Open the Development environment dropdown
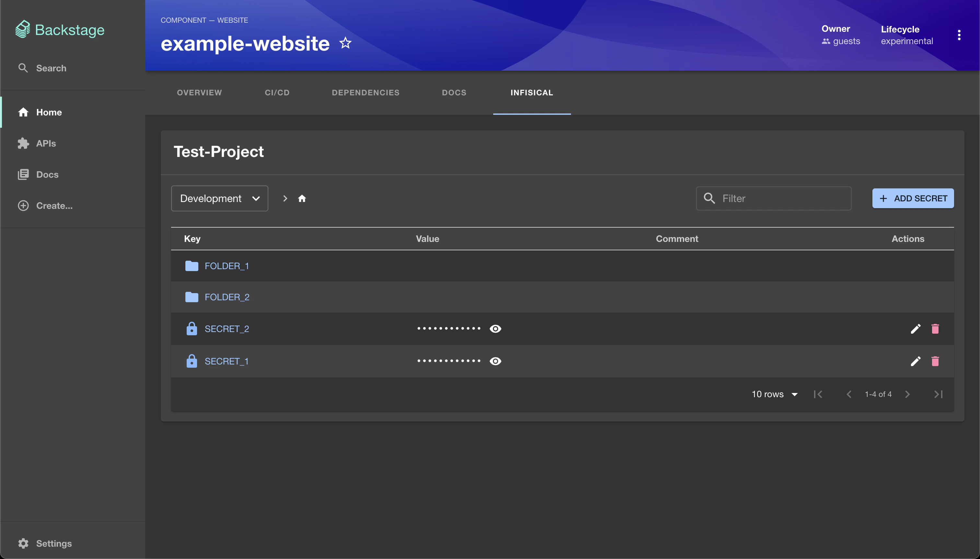 pyautogui.click(x=219, y=198)
